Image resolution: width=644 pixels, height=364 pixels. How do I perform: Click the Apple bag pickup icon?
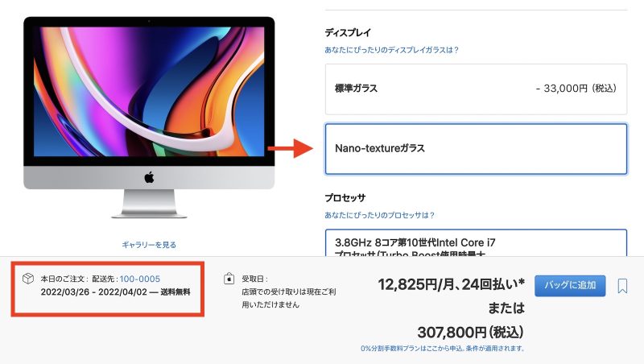229,279
